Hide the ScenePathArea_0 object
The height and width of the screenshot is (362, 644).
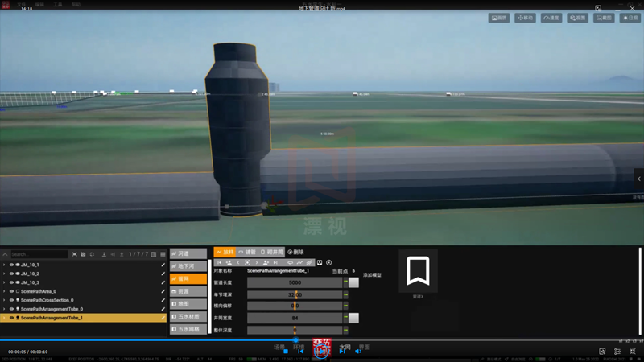[11, 291]
